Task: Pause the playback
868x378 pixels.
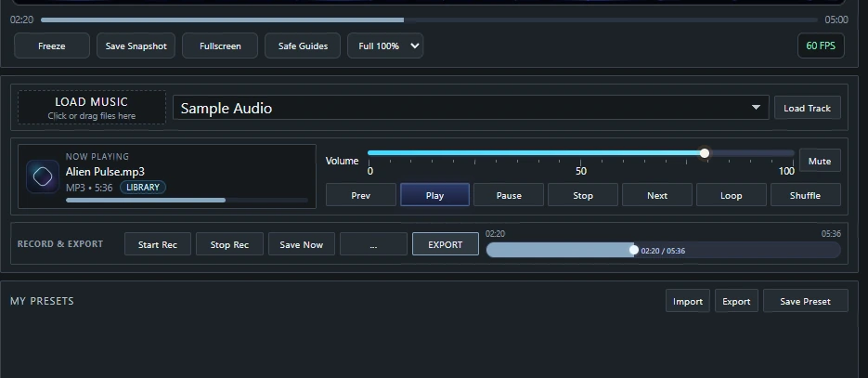Action: coord(509,195)
